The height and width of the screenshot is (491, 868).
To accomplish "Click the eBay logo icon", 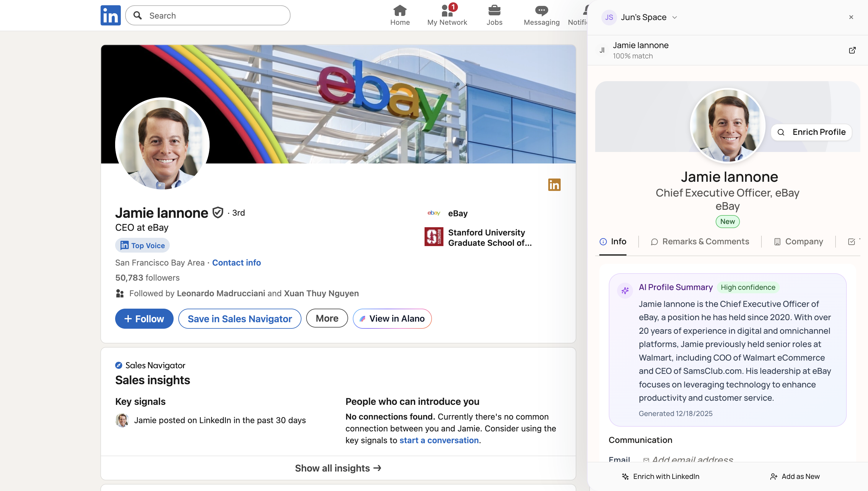I will point(433,213).
